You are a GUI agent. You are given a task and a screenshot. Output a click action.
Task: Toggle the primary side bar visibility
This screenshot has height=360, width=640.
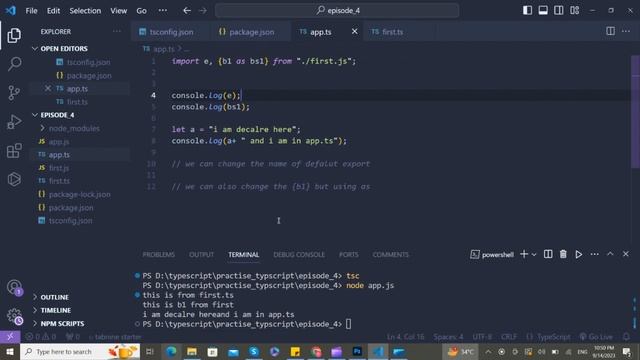[527, 11]
